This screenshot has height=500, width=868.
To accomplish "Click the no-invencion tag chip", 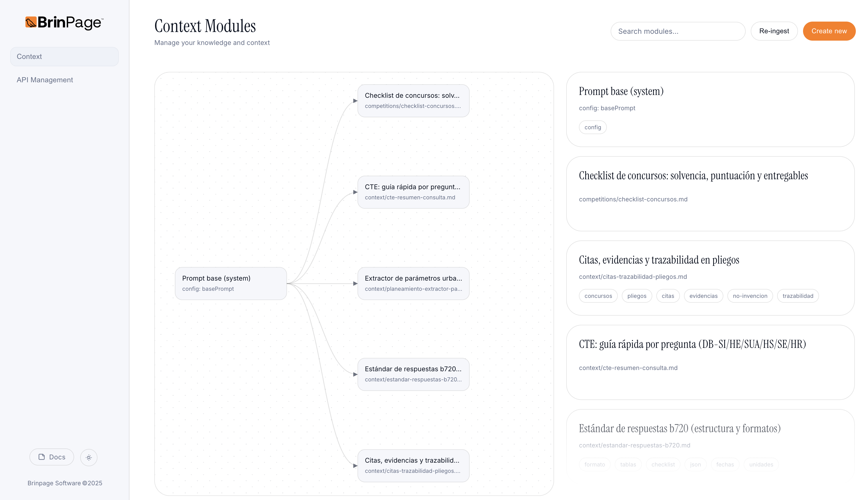I will point(750,296).
